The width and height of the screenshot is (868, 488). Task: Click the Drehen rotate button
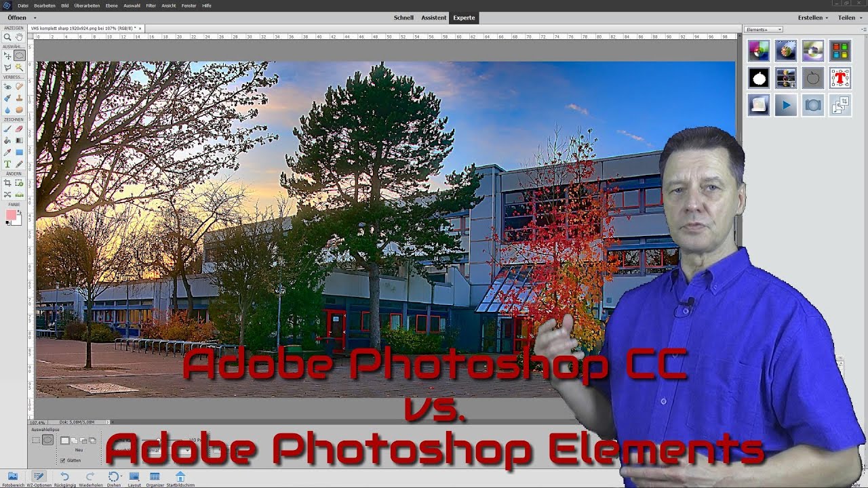114,479
